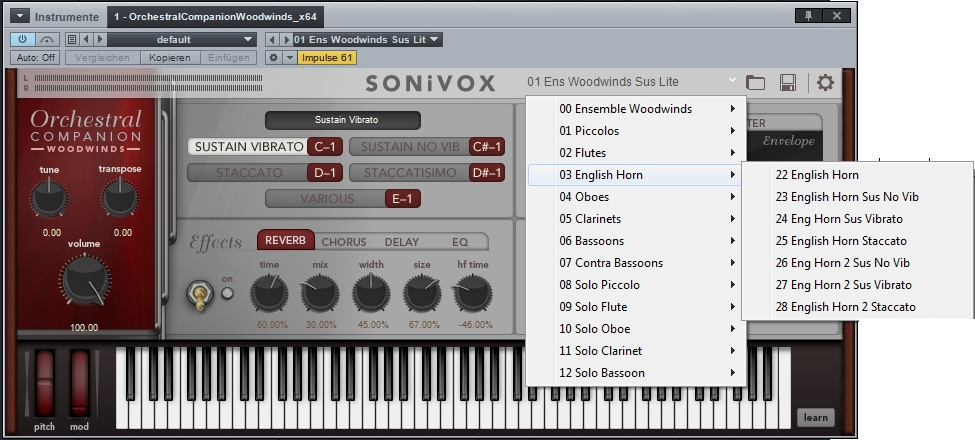This screenshot has height=440, width=975.
Task: Toggle the Auto: Off button
Action: [x=35, y=58]
